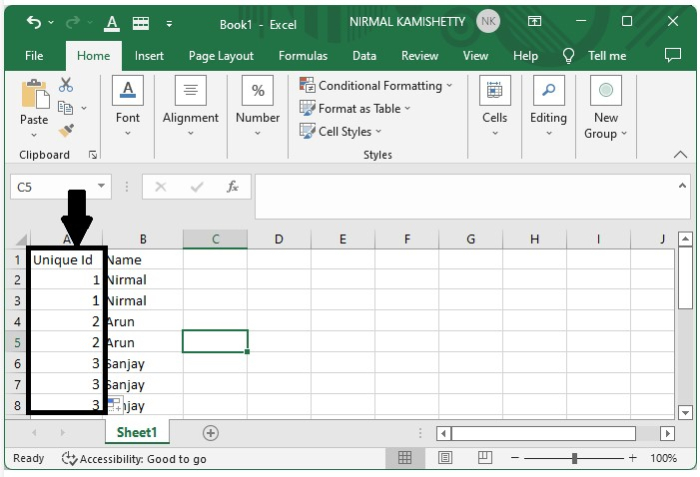
Task: Open the Name Box dropdown arrow
Action: pos(101,187)
